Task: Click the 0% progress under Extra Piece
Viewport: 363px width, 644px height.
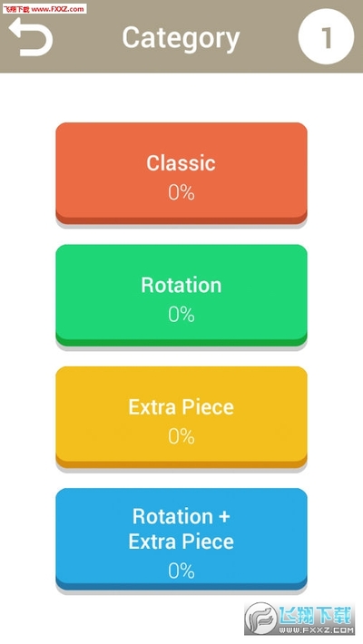Action: (181, 436)
